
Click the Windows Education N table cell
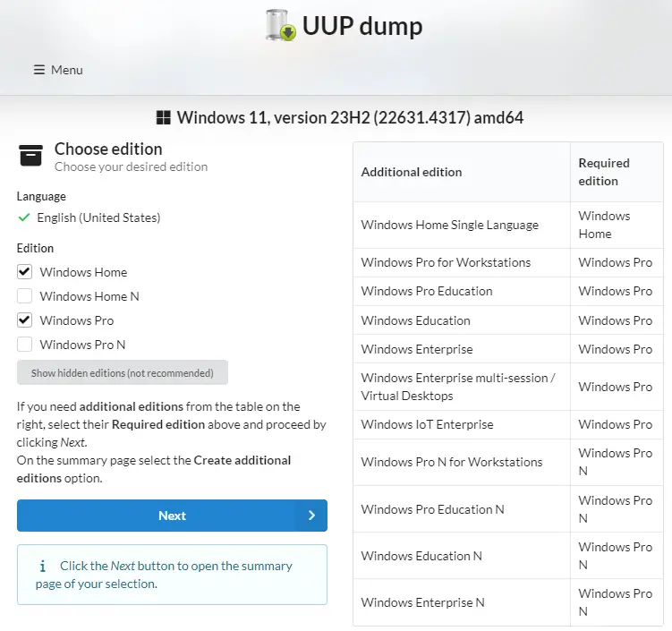point(462,556)
